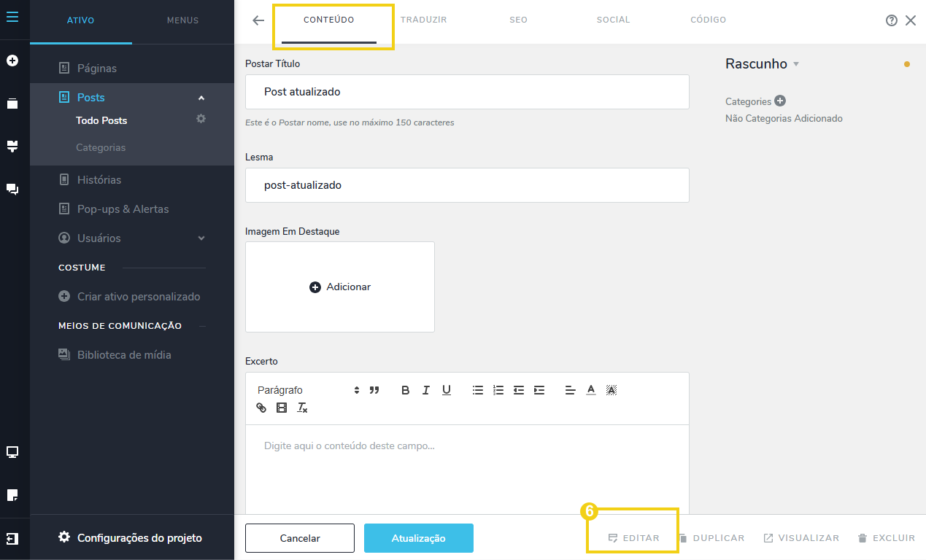Image resolution: width=926 pixels, height=560 pixels.
Task: Add a featured image via Adicionar
Action: (340, 287)
